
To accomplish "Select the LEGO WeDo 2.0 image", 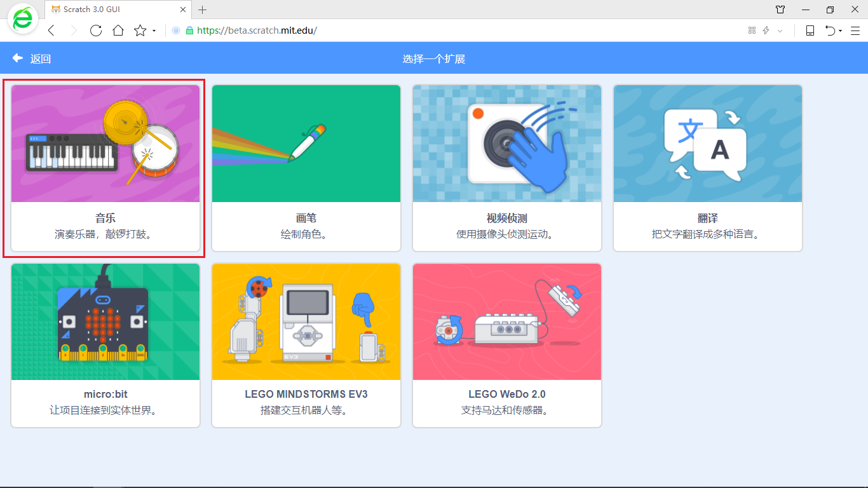I will click(507, 322).
